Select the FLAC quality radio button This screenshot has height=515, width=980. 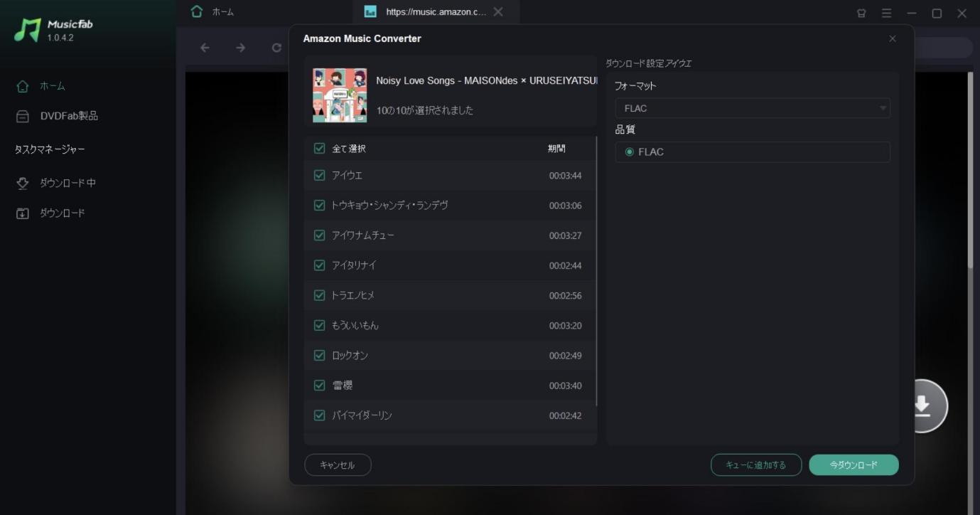tap(629, 152)
